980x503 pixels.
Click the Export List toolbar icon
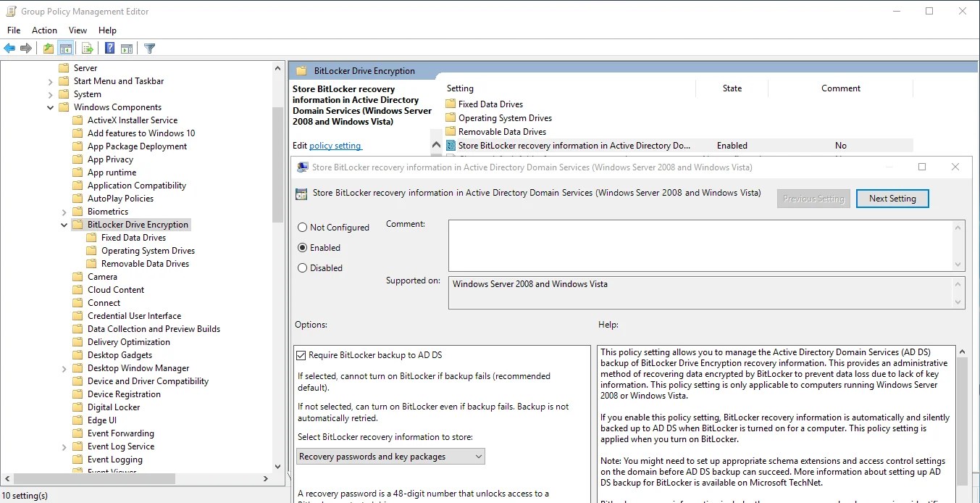coord(88,48)
